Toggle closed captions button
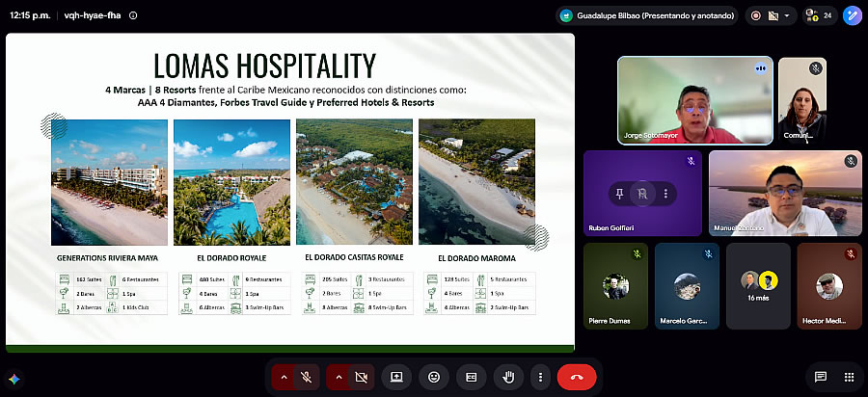Viewport: 868px width, 397px height. point(471,377)
